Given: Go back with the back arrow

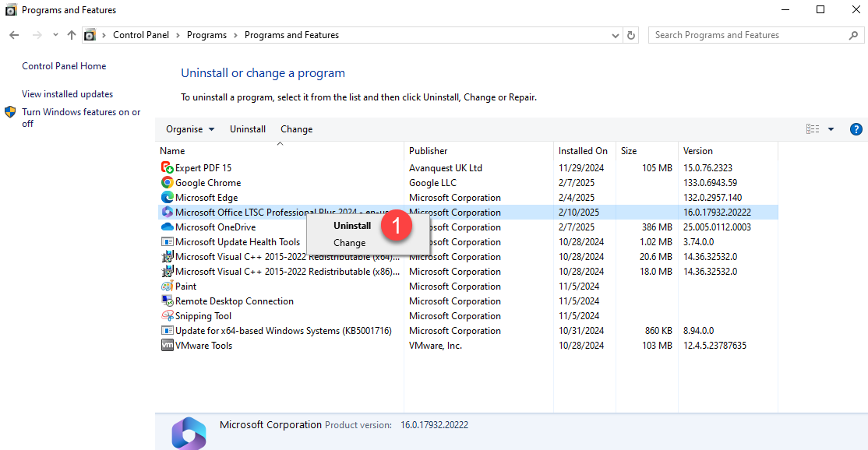Looking at the screenshot, I should pyautogui.click(x=14, y=35).
